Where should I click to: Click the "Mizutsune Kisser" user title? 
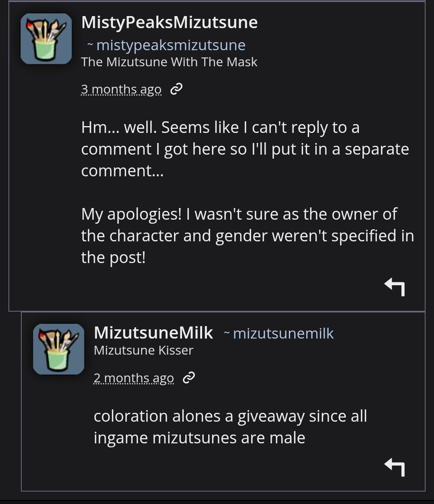coord(143,350)
